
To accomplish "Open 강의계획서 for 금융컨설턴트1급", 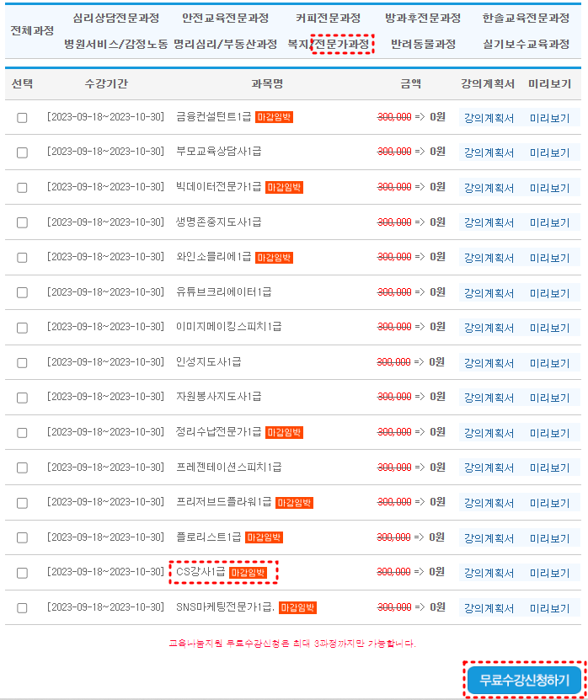I will click(489, 118).
